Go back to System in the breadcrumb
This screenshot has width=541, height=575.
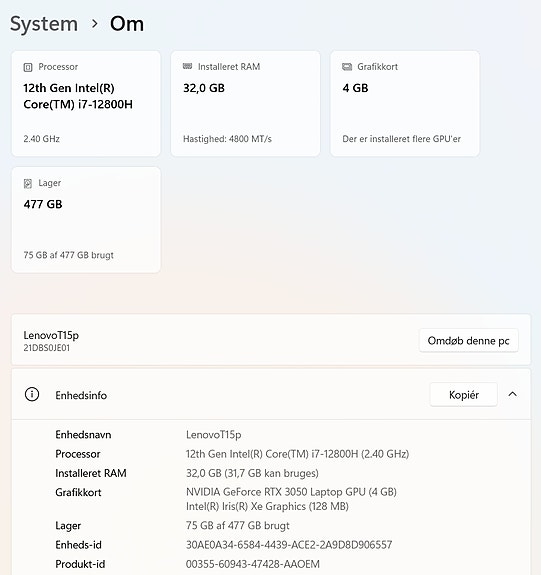(x=44, y=24)
